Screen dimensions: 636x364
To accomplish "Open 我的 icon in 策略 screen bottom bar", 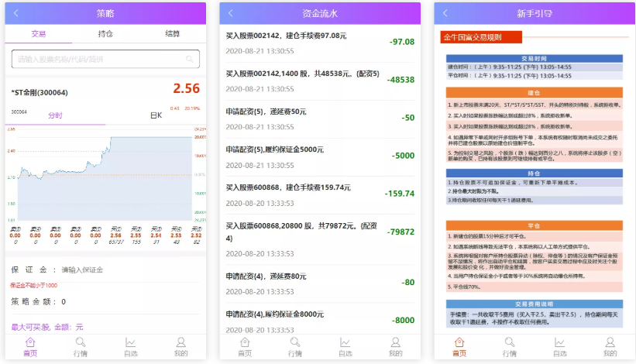I will coord(180,345).
